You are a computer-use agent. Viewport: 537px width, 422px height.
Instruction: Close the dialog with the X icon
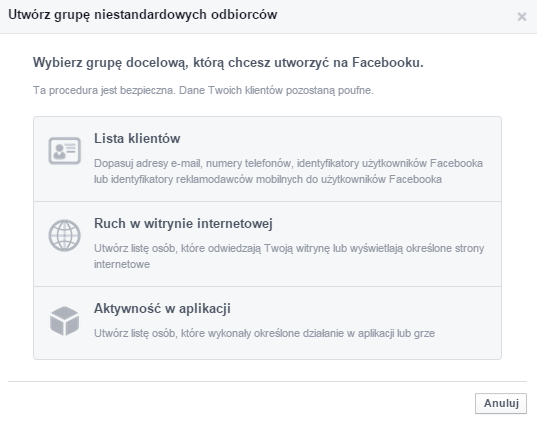(x=522, y=16)
